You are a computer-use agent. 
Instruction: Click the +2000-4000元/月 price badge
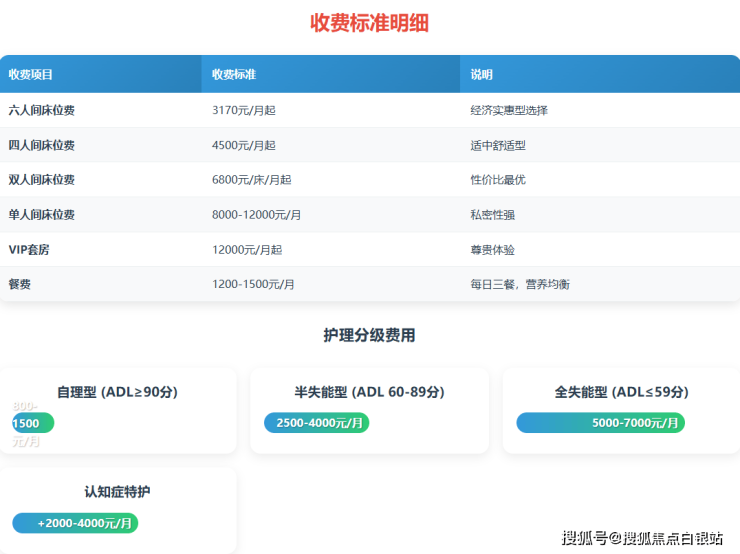(76, 523)
